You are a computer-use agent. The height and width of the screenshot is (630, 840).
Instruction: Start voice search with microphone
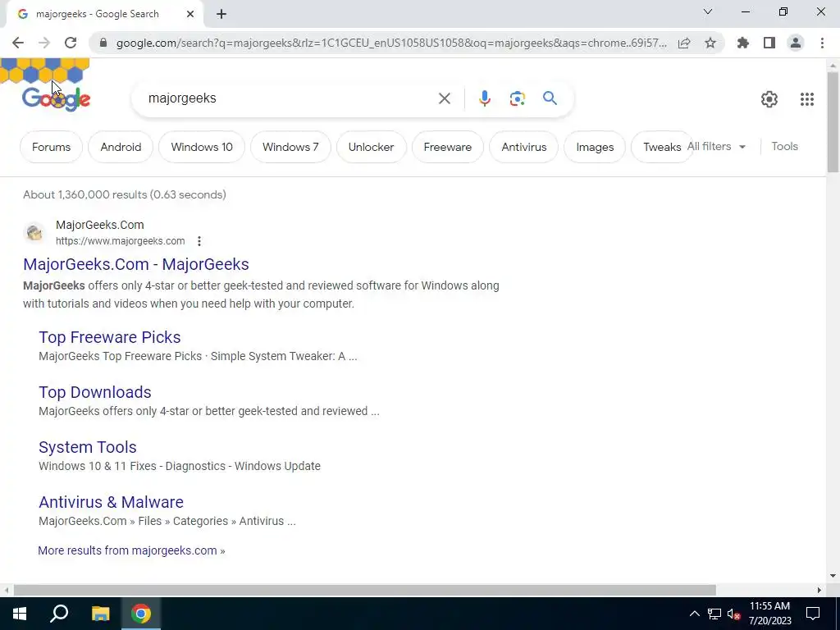(x=484, y=98)
